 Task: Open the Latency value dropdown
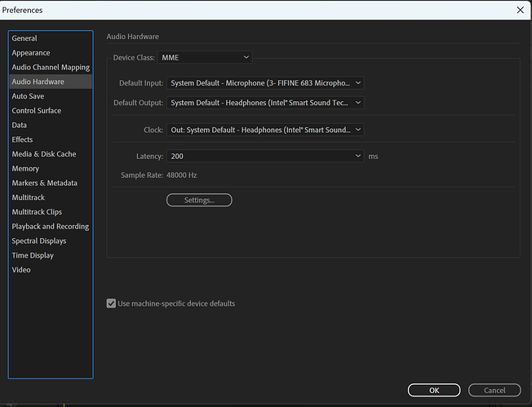tap(265, 157)
